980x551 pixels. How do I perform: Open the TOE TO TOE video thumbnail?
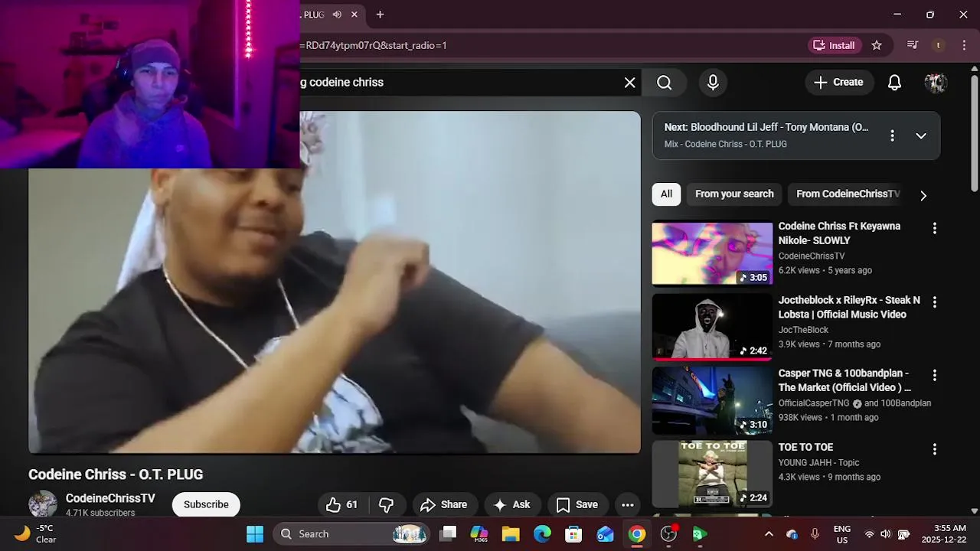[712, 474]
